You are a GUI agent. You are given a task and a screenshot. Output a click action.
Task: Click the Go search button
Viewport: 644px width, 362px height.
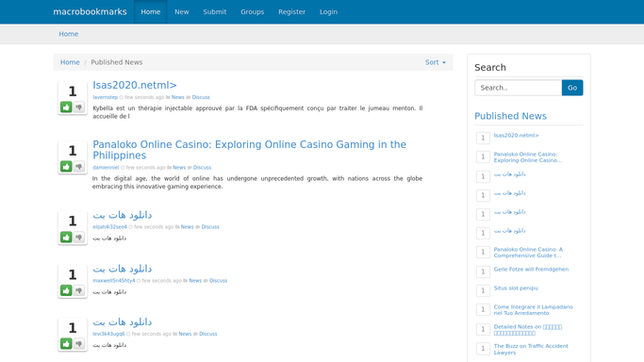[572, 88]
